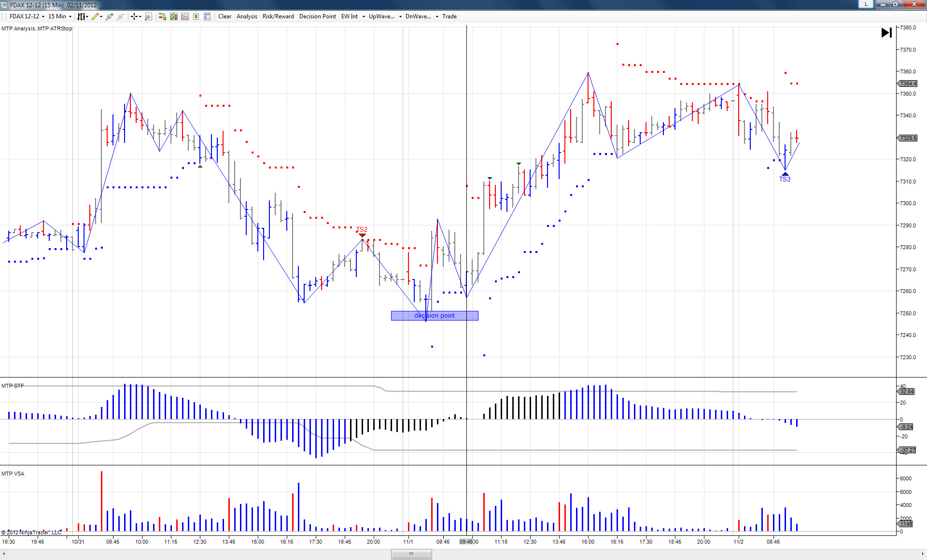The height and width of the screenshot is (560, 927).
Task: Click the highlighted 09:45 time label
Action: [466, 542]
